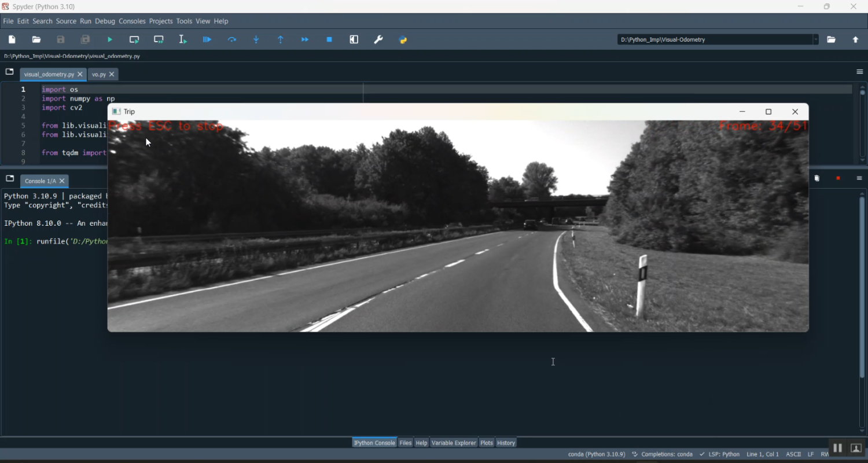Debug the current file

click(x=207, y=39)
